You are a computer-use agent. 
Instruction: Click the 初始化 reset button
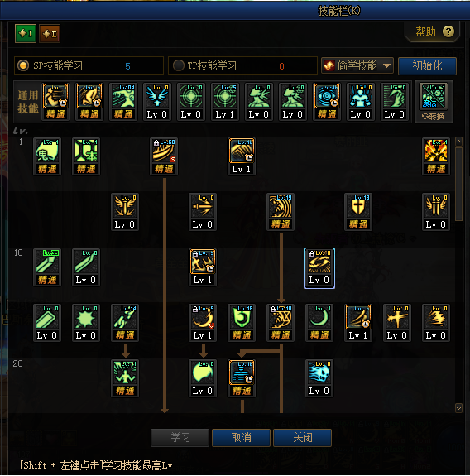[427, 66]
